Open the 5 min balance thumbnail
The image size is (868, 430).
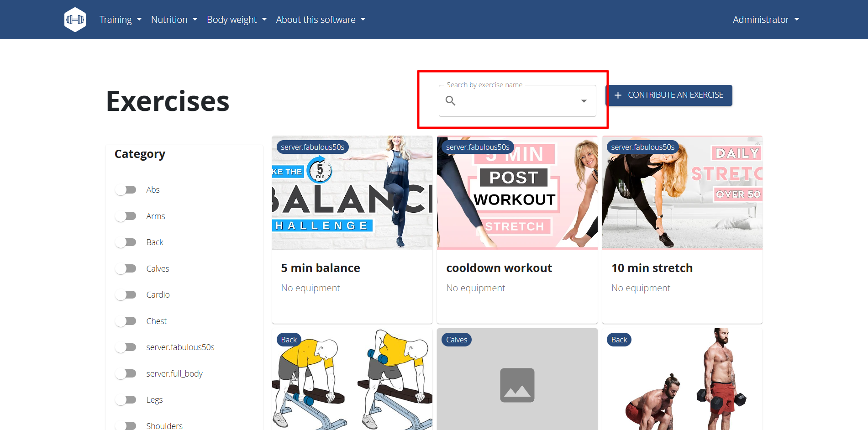coord(352,193)
